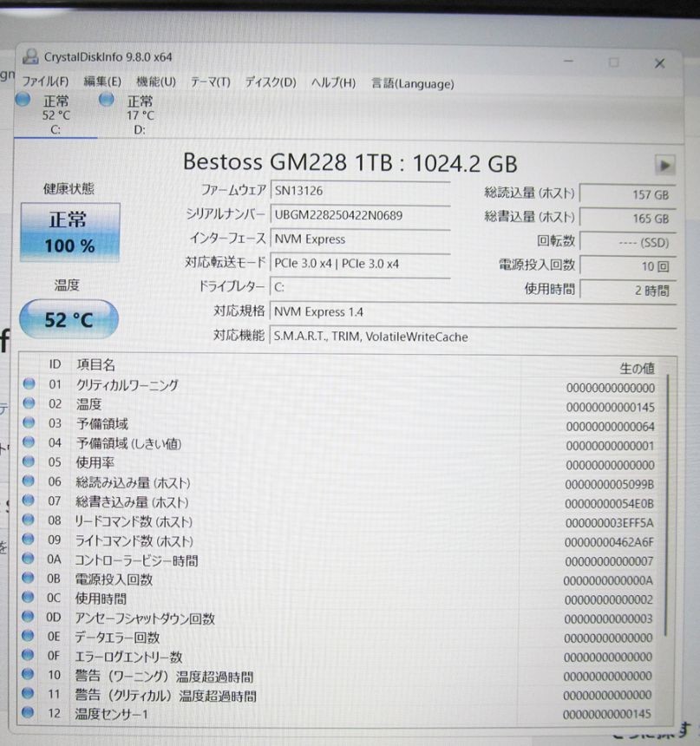Click the 52 °C temperature button

(x=69, y=319)
